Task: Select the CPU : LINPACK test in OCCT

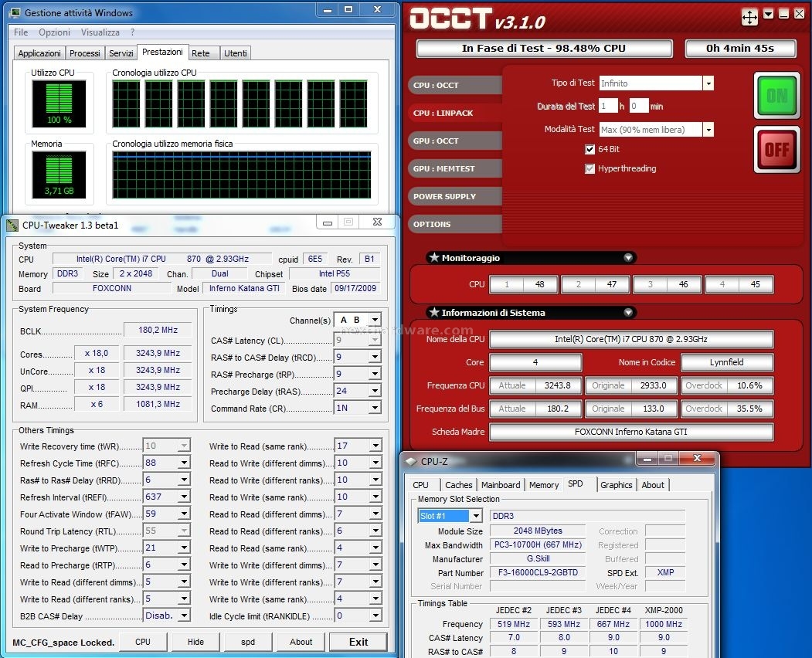Action: [x=455, y=113]
